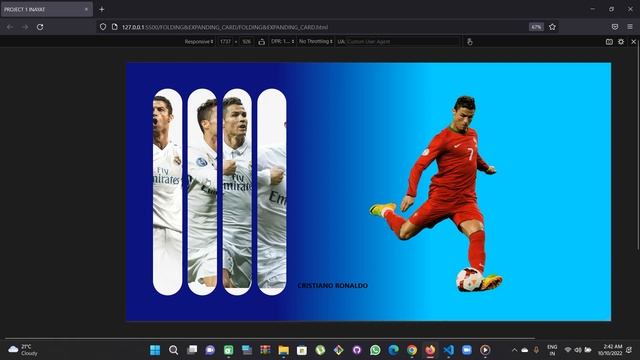Open File Explorer from the taskbar
Screen dimensions: 640x360
click(283, 350)
